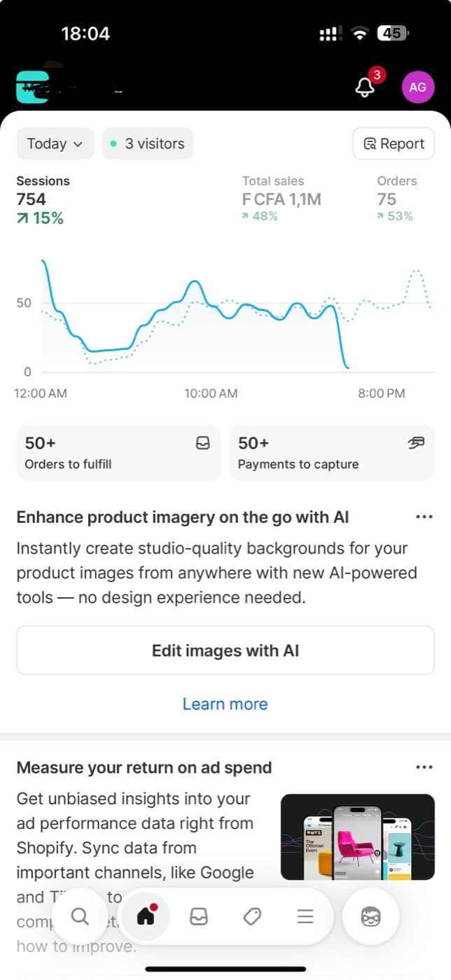
Task: Open the notifications bell
Action: pyautogui.click(x=366, y=87)
